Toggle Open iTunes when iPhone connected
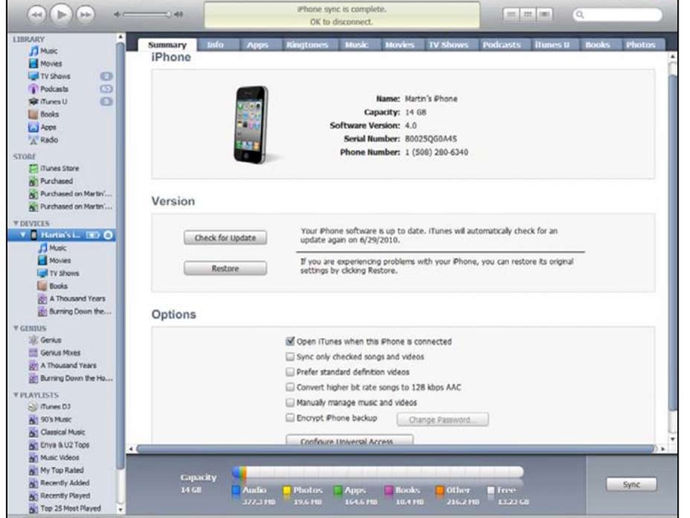690x518 pixels. point(290,342)
